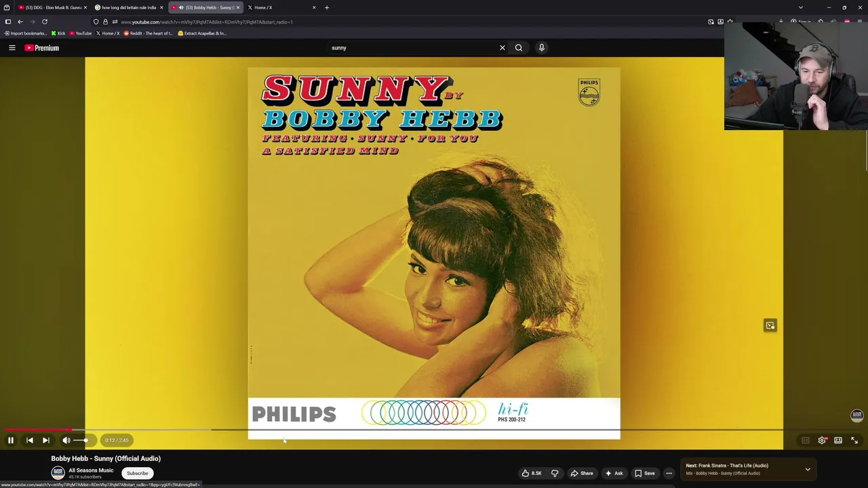Open the YouTube hamburger guide menu
Screen dimensions: 868x488
point(12,47)
